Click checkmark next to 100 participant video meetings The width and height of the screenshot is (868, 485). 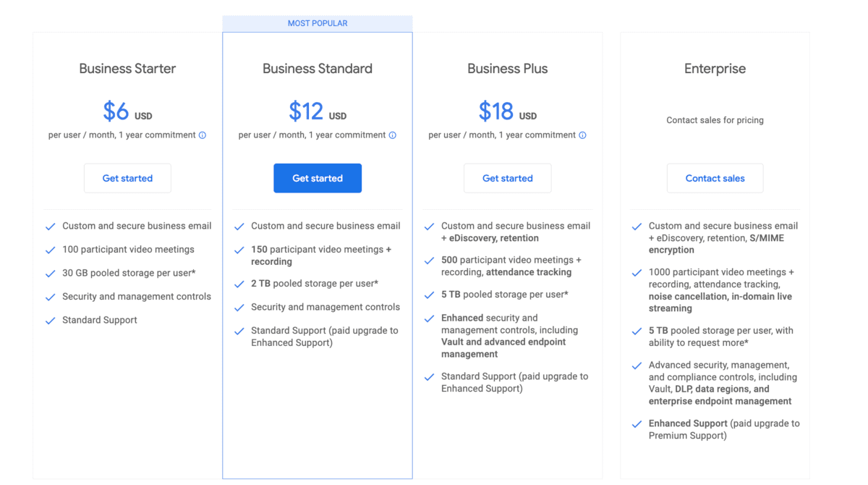point(51,250)
